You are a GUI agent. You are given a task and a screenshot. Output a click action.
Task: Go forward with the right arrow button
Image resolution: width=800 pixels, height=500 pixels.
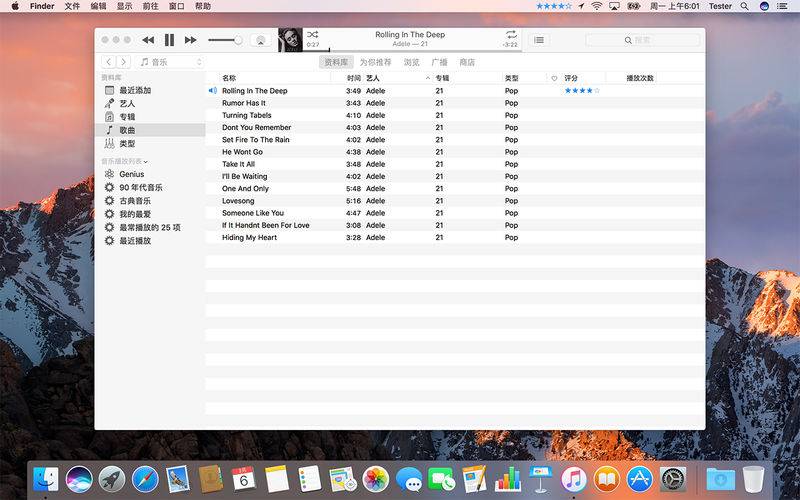click(x=123, y=62)
